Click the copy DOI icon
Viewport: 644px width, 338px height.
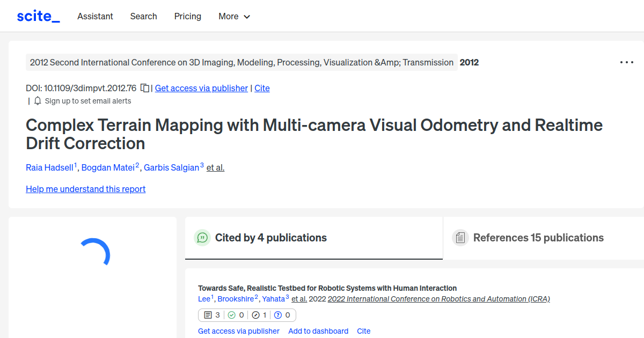tap(145, 87)
